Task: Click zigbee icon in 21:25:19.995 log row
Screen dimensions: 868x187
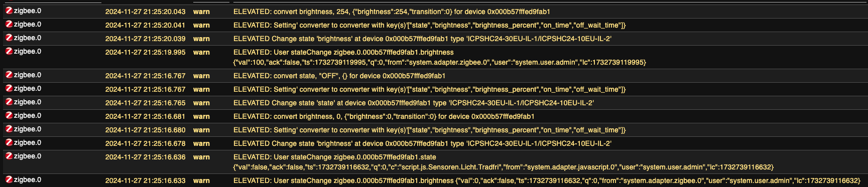Action: coord(9,51)
